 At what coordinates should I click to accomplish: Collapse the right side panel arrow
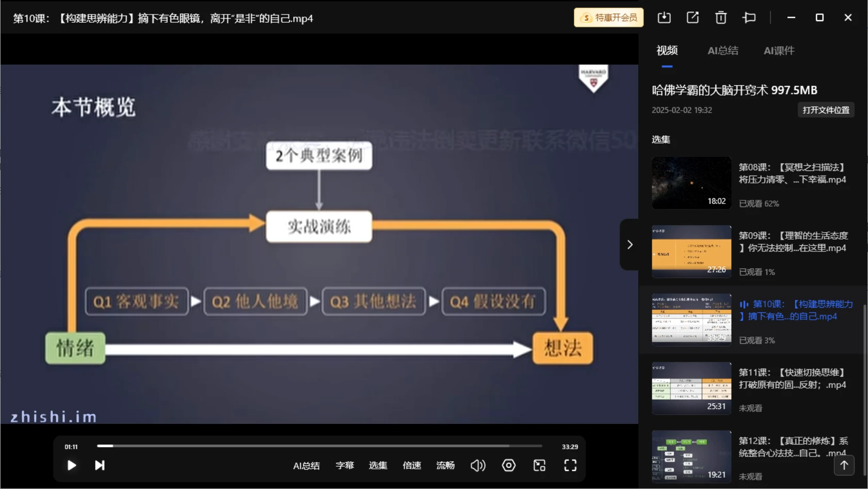630,244
